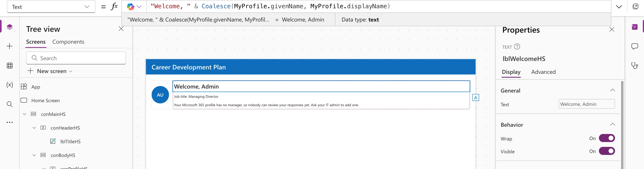Click the tree view Search field

[76, 58]
